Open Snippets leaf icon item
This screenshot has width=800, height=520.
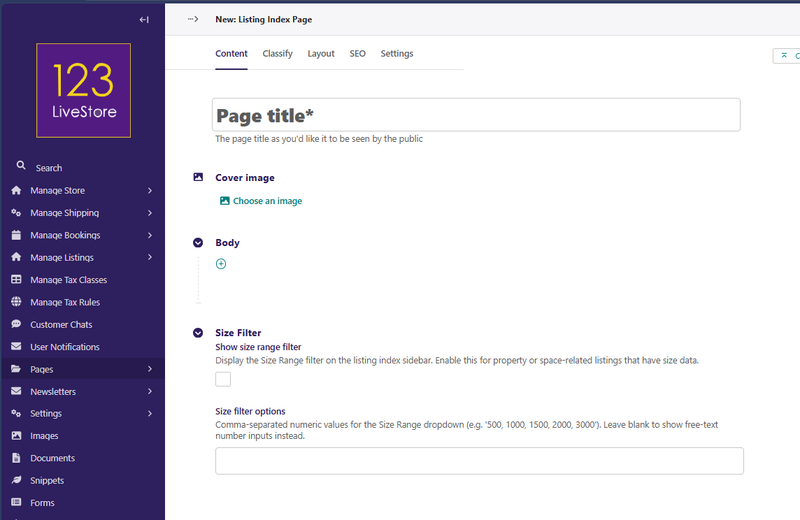(47, 481)
